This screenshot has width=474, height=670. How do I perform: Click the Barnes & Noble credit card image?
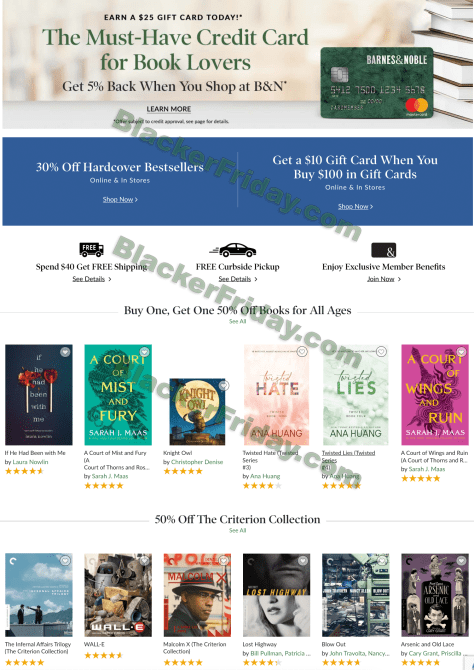coord(377,82)
